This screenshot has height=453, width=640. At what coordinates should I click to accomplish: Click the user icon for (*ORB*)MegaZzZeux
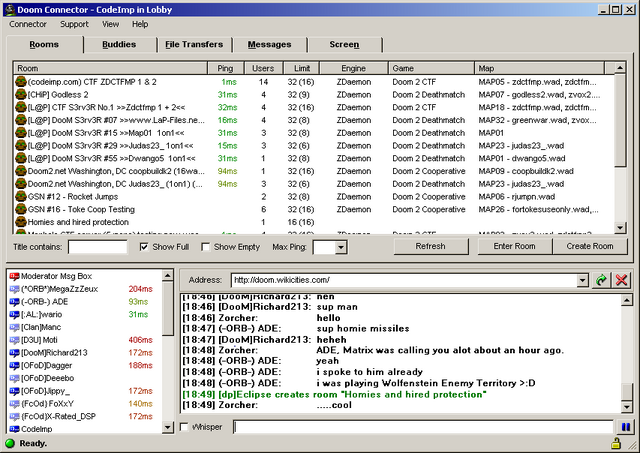(x=14, y=289)
